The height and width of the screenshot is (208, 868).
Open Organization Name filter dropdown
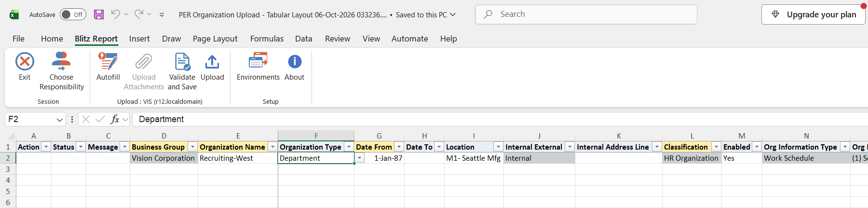pos(272,147)
